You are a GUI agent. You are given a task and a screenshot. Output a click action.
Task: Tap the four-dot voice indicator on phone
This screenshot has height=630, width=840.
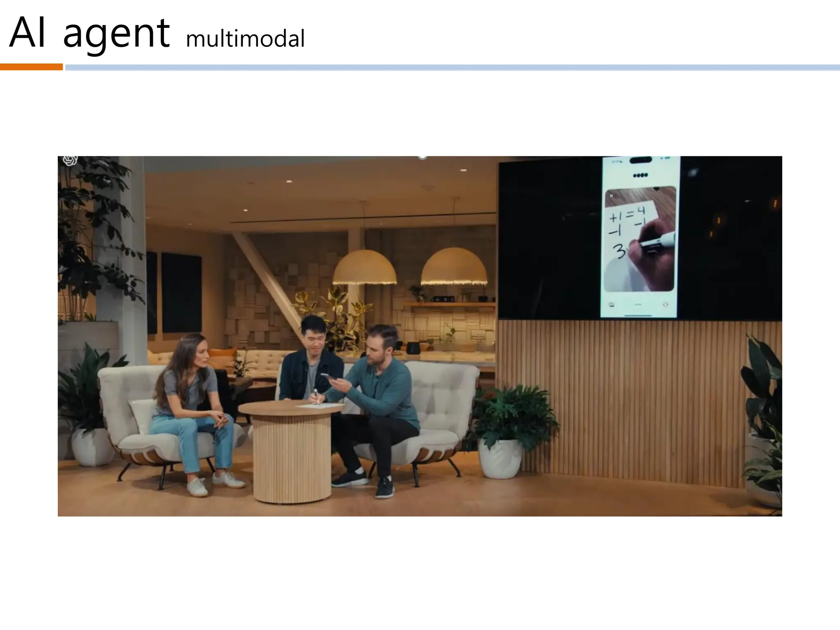[x=640, y=176]
